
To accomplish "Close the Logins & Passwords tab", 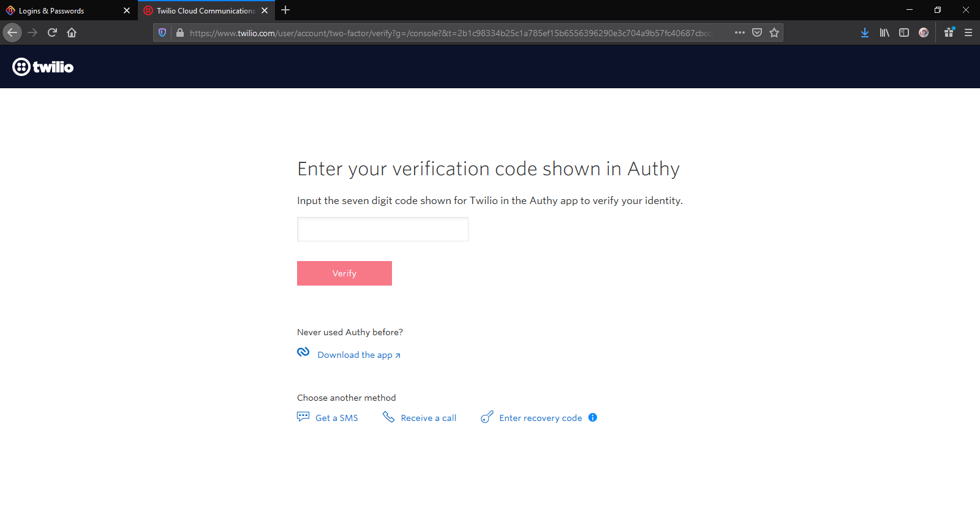I will [127, 10].
